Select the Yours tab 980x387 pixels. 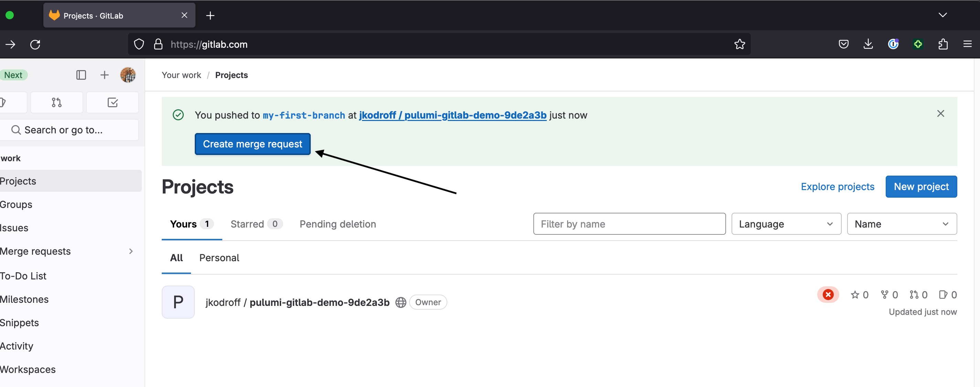tap(192, 224)
